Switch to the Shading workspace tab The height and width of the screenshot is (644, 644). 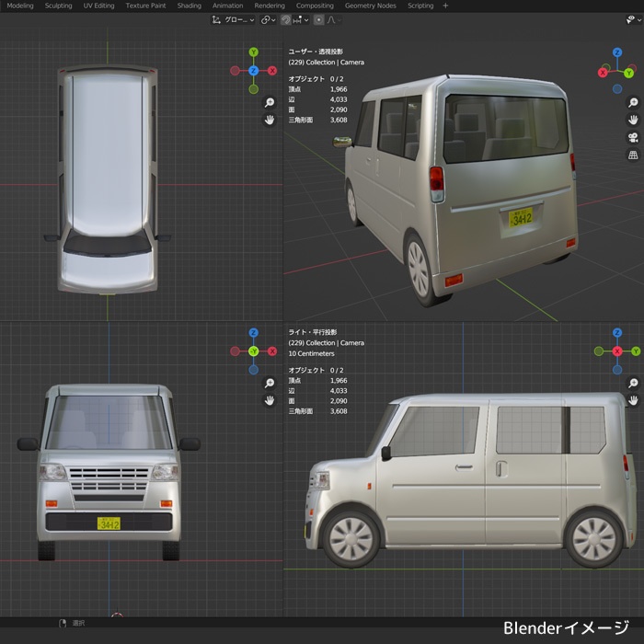pos(190,6)
